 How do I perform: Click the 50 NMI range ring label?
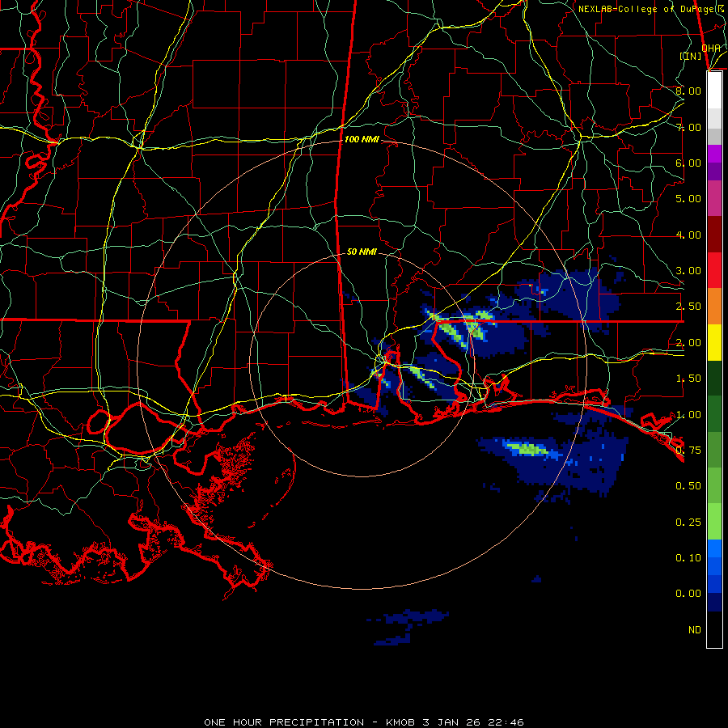(362, 252)
